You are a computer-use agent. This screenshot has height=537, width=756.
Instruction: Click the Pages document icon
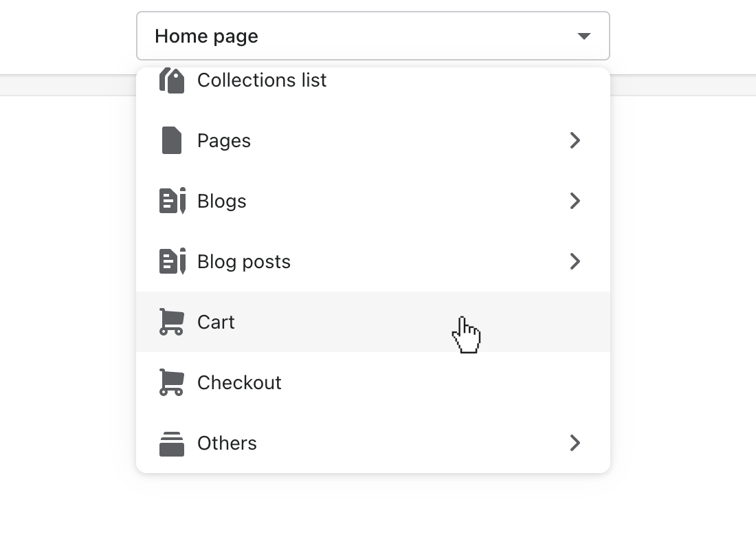pos(172,140)
